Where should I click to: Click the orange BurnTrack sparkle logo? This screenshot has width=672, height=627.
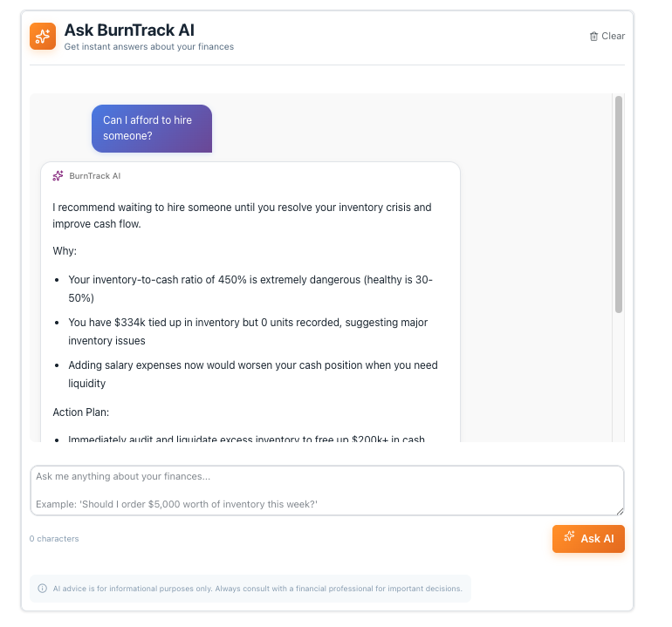[43, 36]
